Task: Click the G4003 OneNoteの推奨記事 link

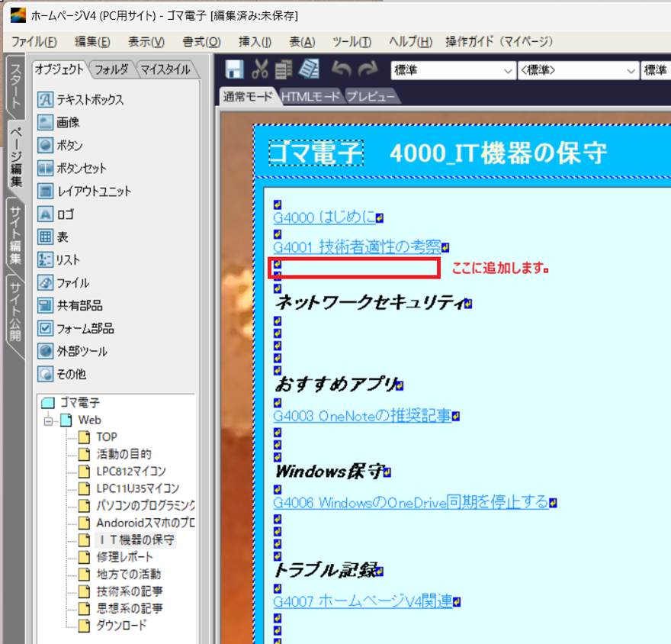Action: [x=362, y=415]
